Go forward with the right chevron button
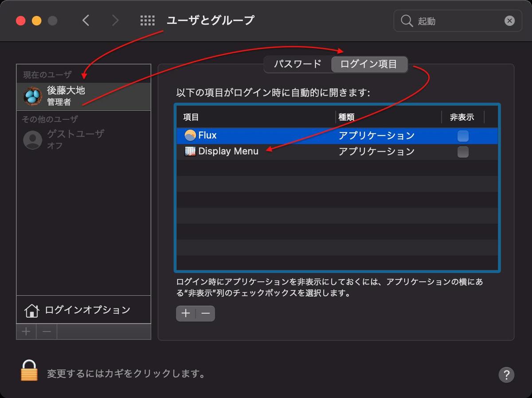The image size is (532, 398). click(x=115, y=20)
